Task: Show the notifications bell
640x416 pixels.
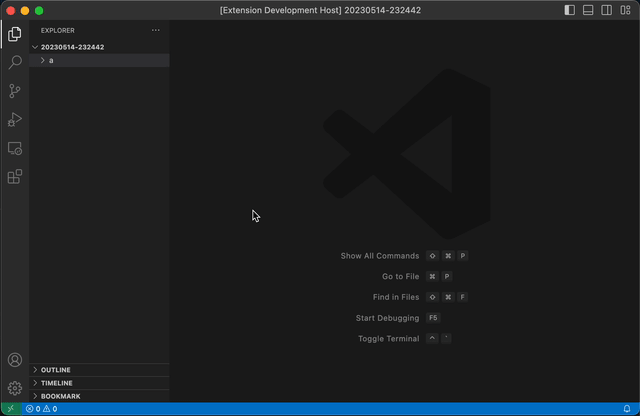Action: coord(627,408)
